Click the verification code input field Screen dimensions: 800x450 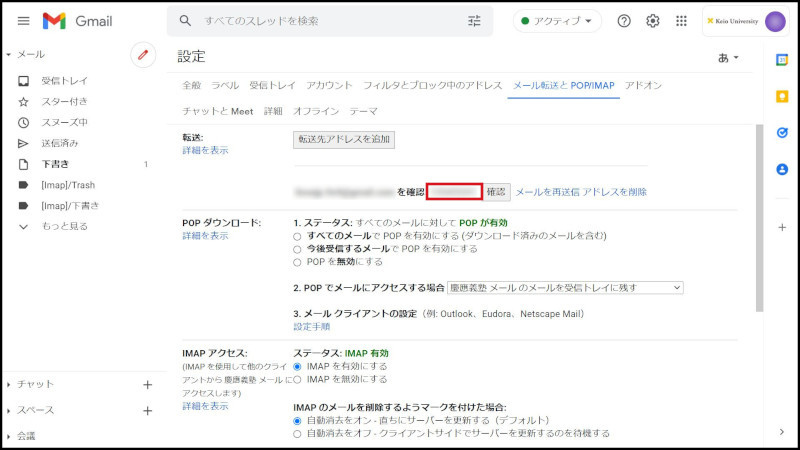click(x=454, y=191)
